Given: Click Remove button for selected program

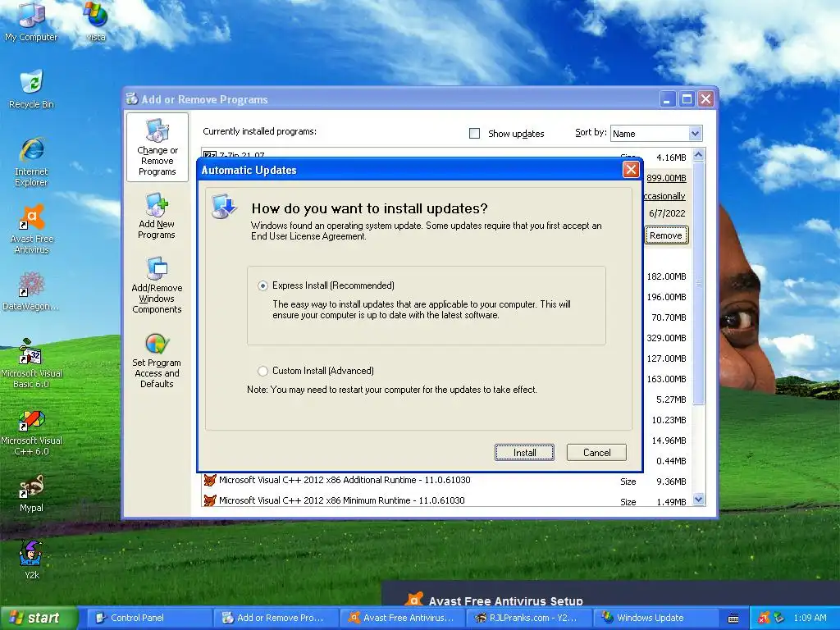Looking at the screenshot, I should (666, 235).
